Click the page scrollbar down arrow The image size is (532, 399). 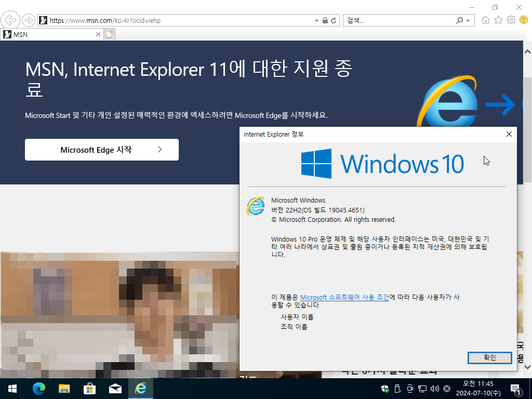(x=527, y=367)
